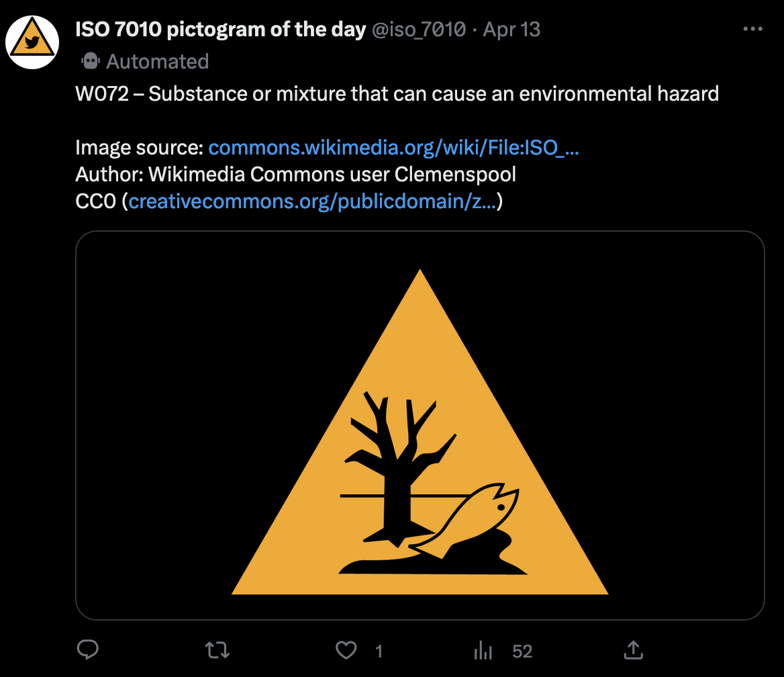Click the like count number 1
784x677 pixels.
[x=379, y=651]
